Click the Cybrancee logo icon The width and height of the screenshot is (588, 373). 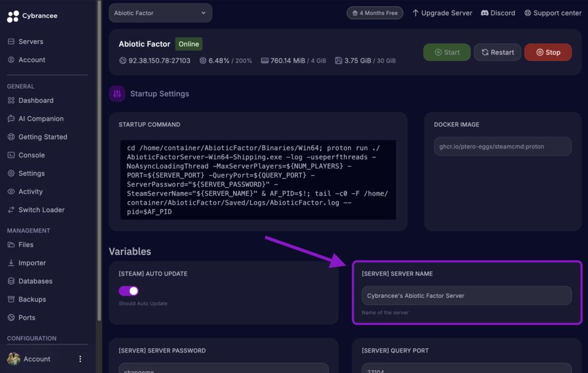[13, 16]
